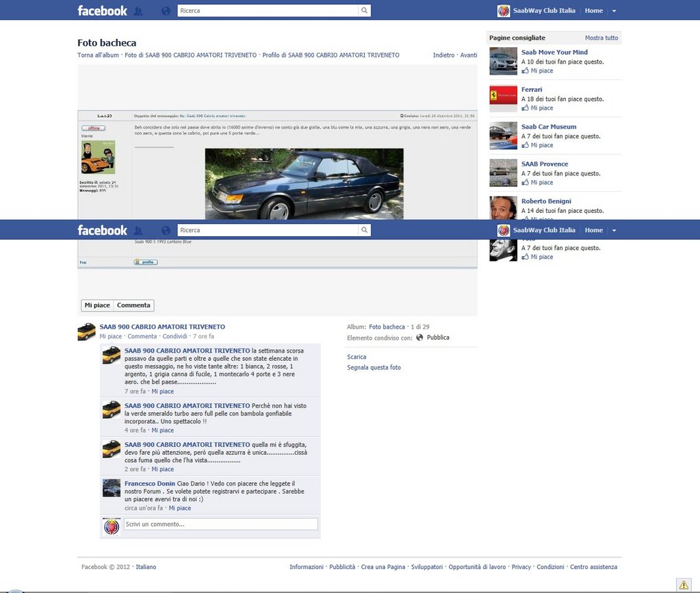Viewport: 700px width, 593px height.
Task: Open account dropdown arrow in second bar
Action: [x=614, y=231]
